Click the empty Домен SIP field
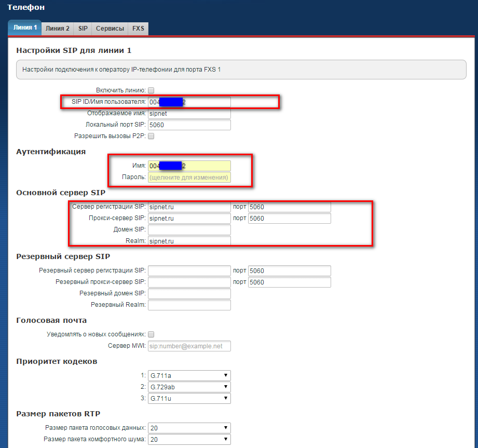This screenshot has height=448, width=478. [x=189, y=230]
